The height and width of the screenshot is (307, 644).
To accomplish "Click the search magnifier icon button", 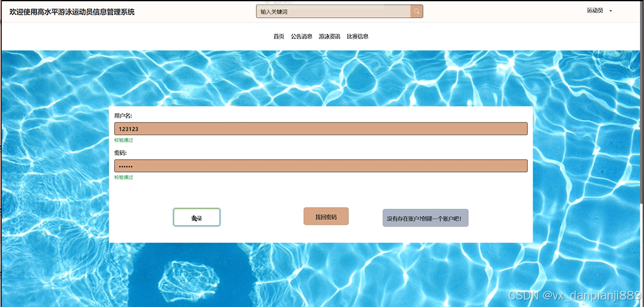I will tap(417, 12).
